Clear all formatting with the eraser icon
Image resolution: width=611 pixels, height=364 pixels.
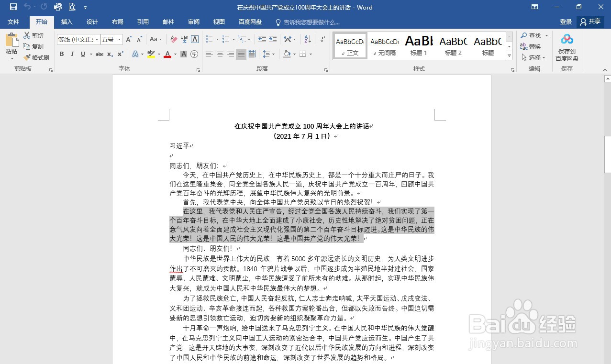(174, 39)
